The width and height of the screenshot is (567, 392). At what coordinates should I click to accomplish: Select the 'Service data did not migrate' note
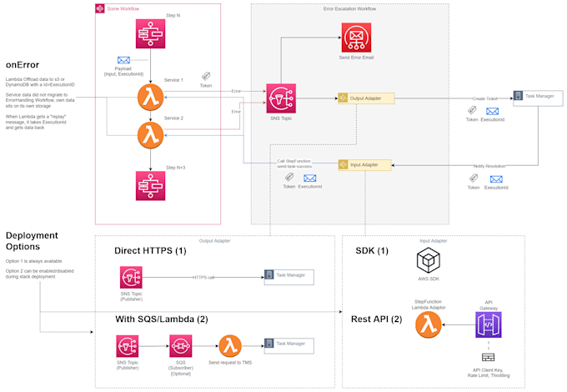[x=40, y=100]
